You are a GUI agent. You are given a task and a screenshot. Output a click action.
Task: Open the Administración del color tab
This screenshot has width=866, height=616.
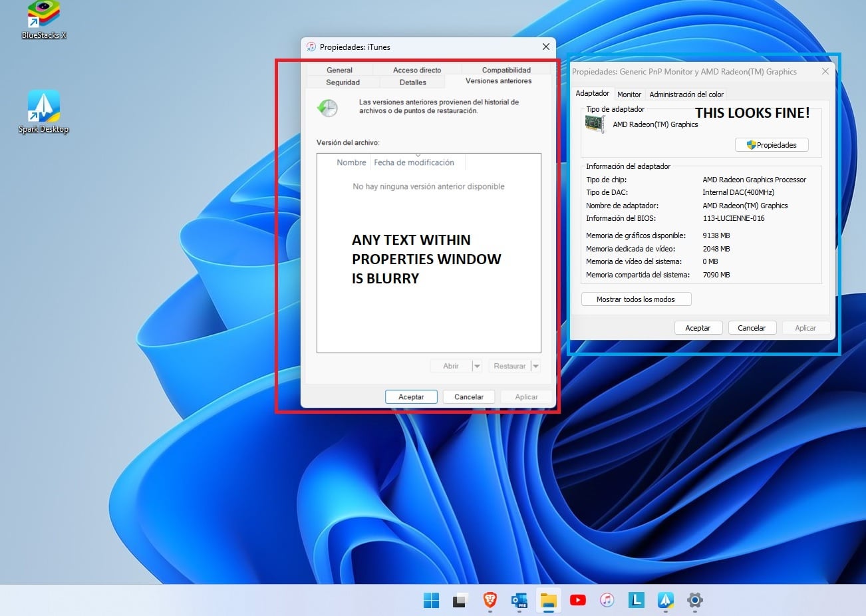pyautogui.click(x=686, y=94)
